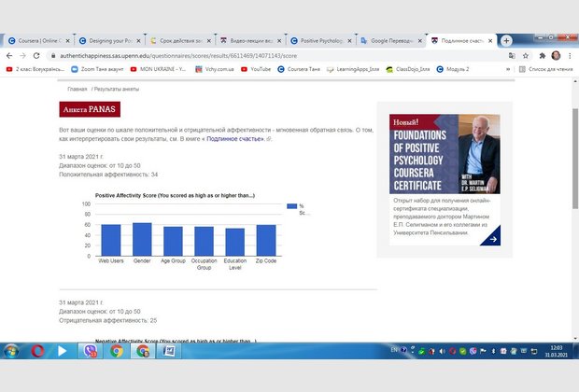Open Chrome profile avatar
Screen dimensions: 579x392
tap(557, 55)
